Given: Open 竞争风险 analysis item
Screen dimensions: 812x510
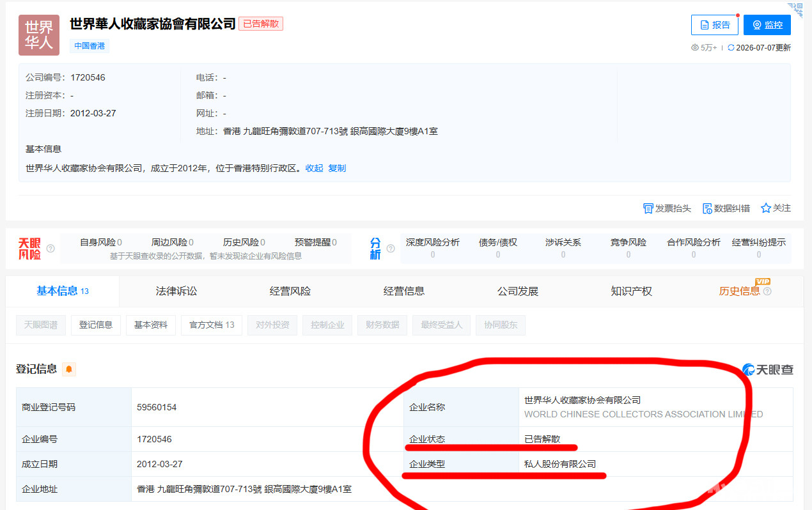Looking at the screenshot, I should pos(629,248).
